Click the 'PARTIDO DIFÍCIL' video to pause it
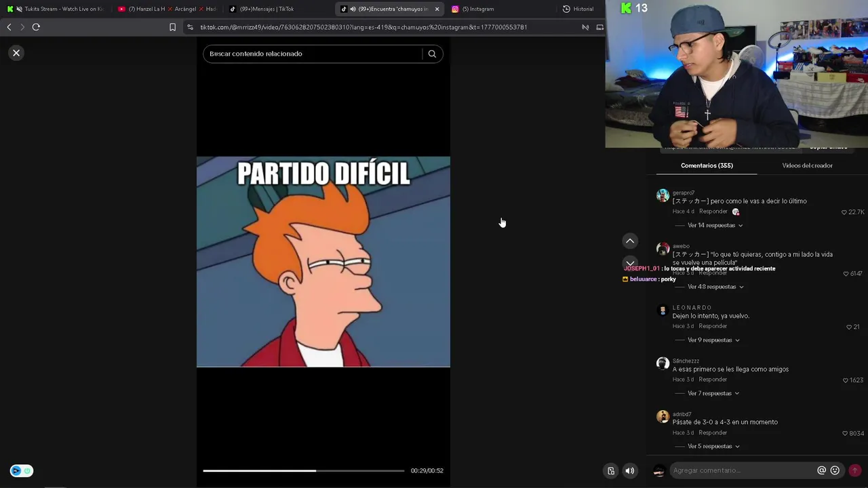868x488 pixels. tap(323, 262)
